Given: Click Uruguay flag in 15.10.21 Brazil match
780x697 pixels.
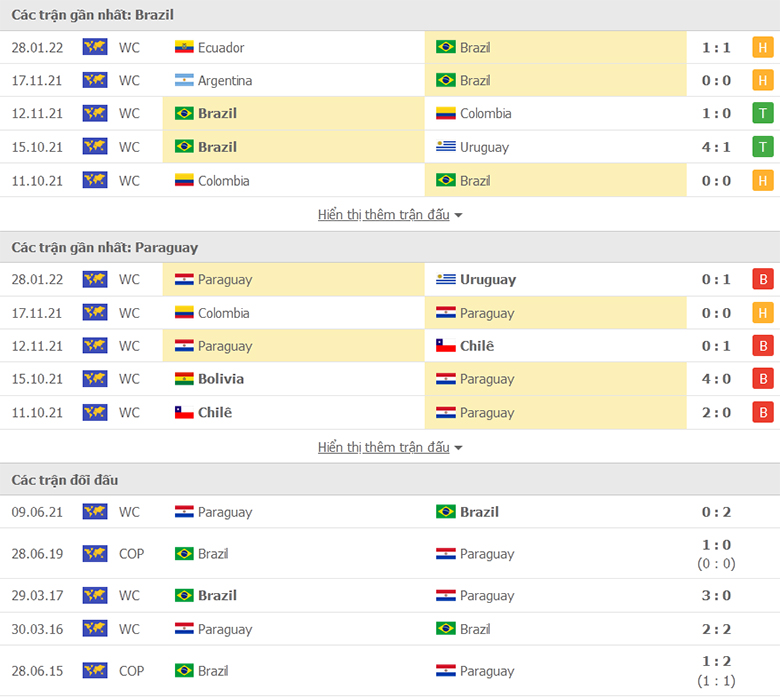Looking at the screenshot, I should (445, 147).
